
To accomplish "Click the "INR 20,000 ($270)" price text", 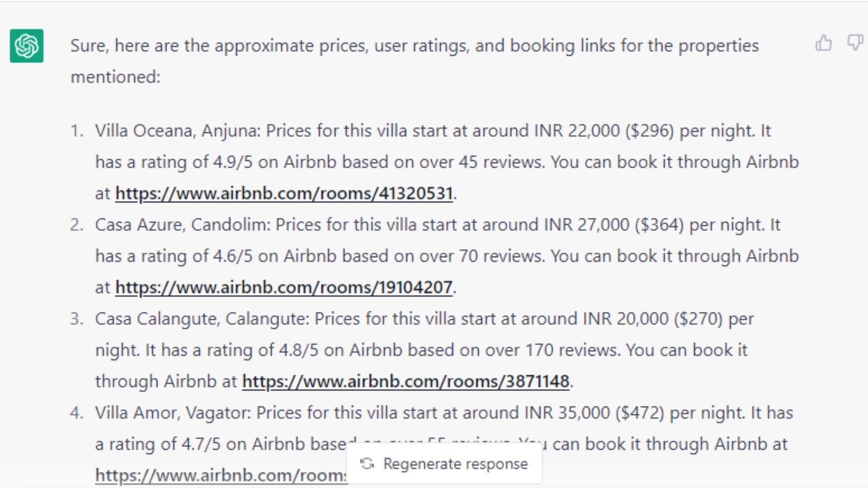I will point(653,319).
